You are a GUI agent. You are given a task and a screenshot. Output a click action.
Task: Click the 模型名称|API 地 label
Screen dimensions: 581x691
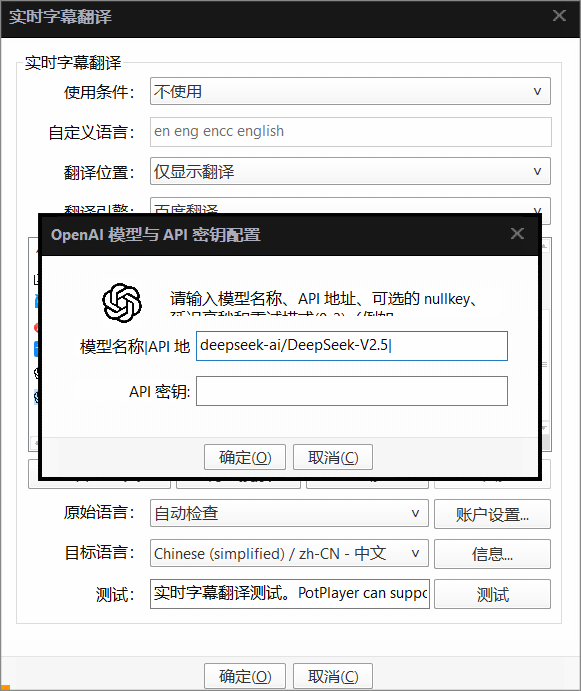point(134,346)
